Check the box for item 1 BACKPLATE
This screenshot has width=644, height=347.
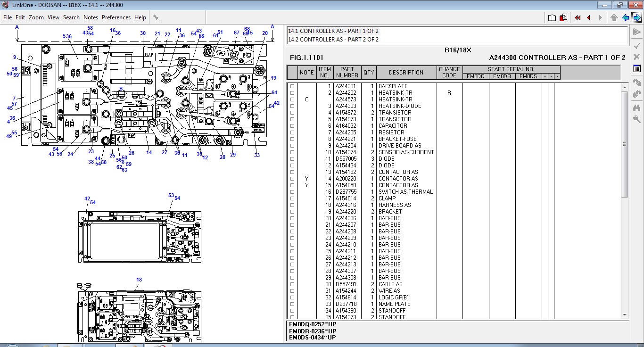pyautogui.click(x=292, y=86)
